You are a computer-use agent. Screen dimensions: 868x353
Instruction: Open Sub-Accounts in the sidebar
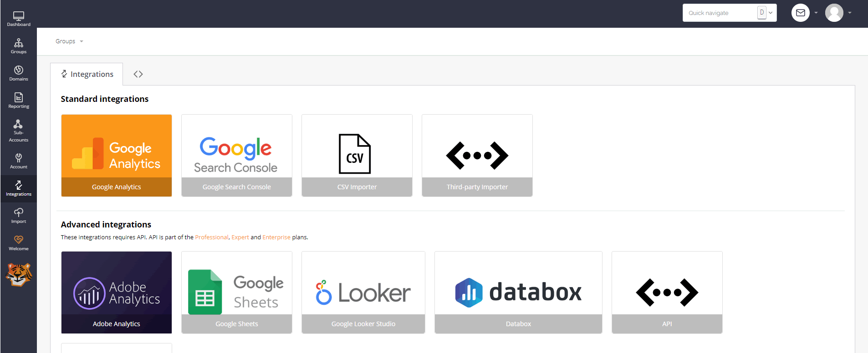[x=19, y=131]
